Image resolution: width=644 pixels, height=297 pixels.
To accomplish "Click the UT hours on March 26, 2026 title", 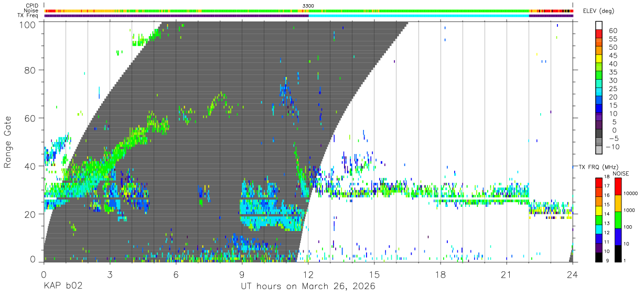I will [x=308, y=287].
